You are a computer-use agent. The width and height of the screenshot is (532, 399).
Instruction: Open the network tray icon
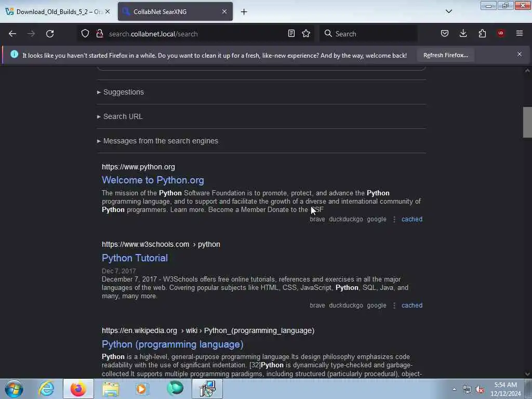(x=467, y=390)
